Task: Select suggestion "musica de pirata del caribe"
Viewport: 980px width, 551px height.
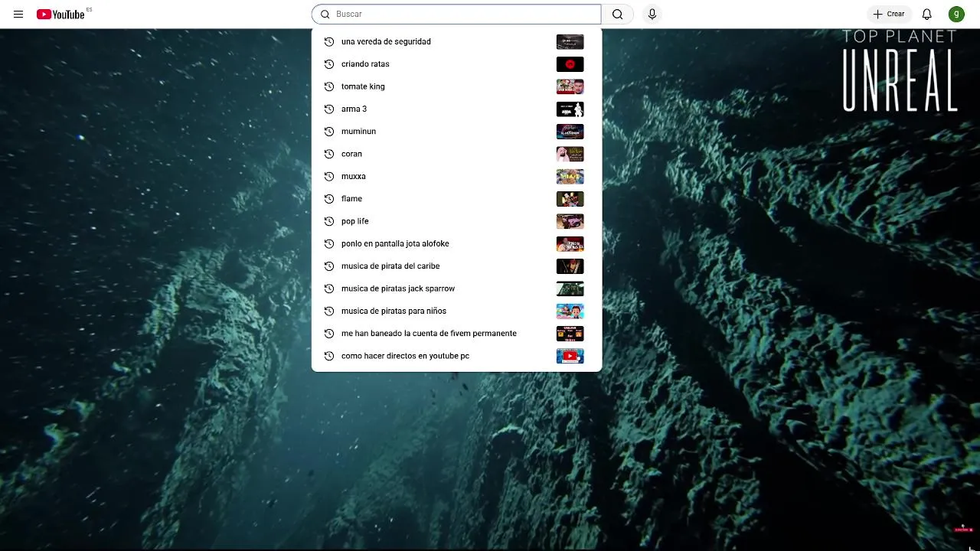Action: tap(456, 266)
